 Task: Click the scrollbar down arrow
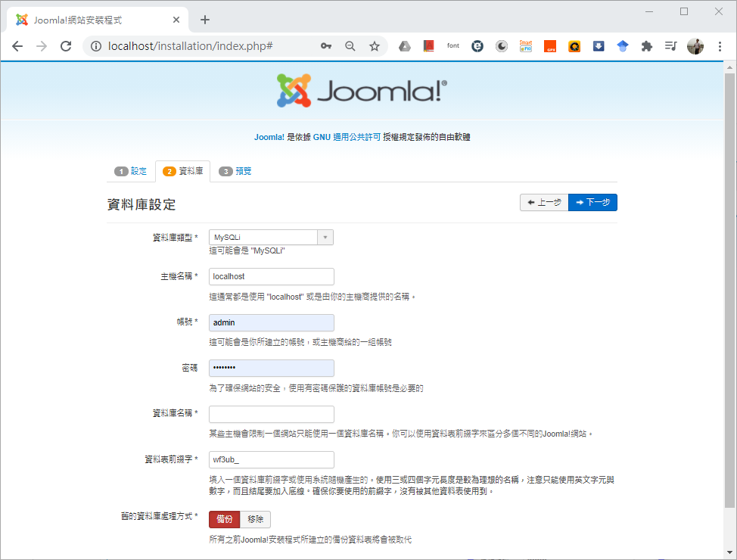(729, 552)
